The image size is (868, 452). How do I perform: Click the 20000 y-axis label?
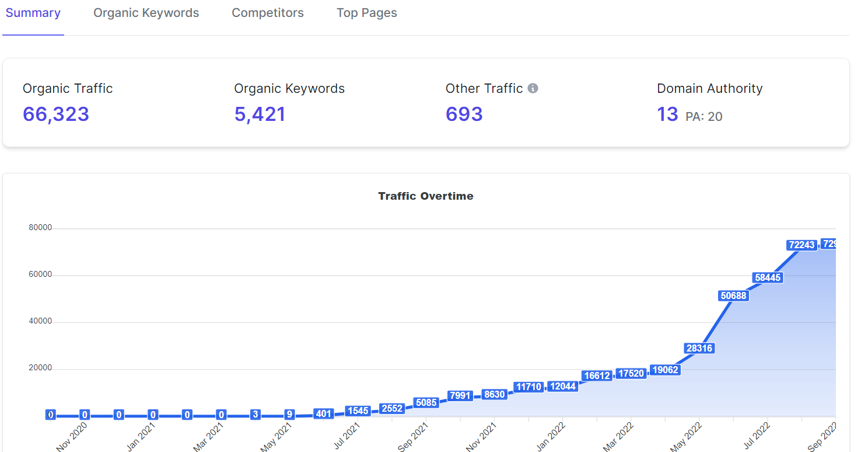[x=40, y=368]
